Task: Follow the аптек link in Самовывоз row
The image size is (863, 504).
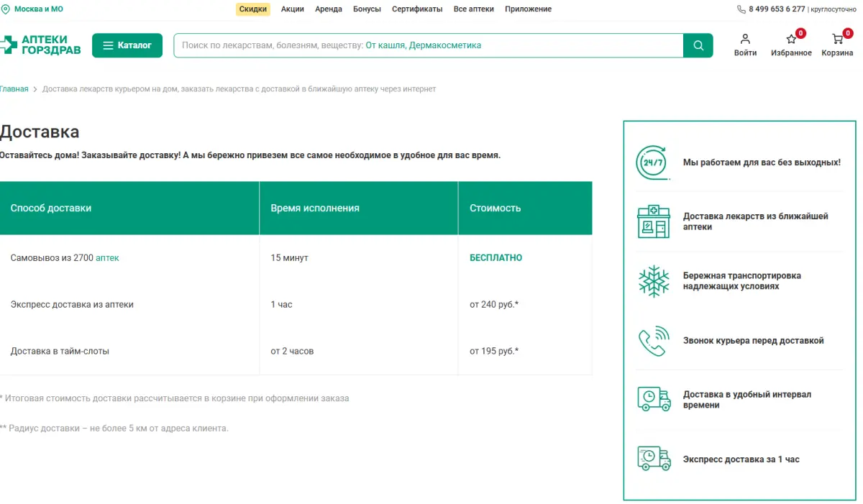Action: [107, 257]
